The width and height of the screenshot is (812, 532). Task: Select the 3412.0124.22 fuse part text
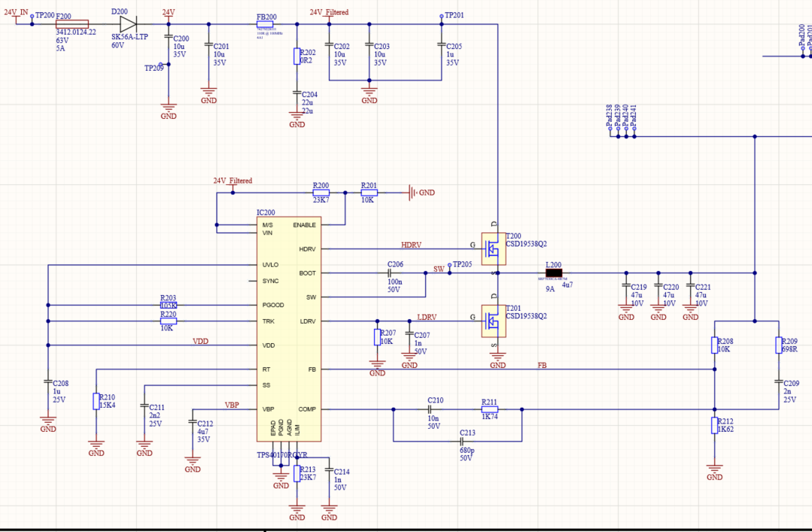coord(75,32)
